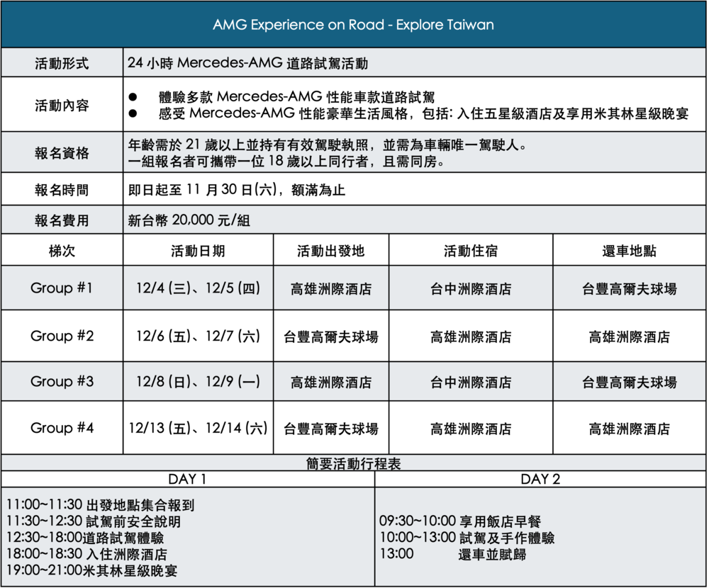Select the "活動內容" row label
The width and height of the screenshot is (709, 588).
62,106
